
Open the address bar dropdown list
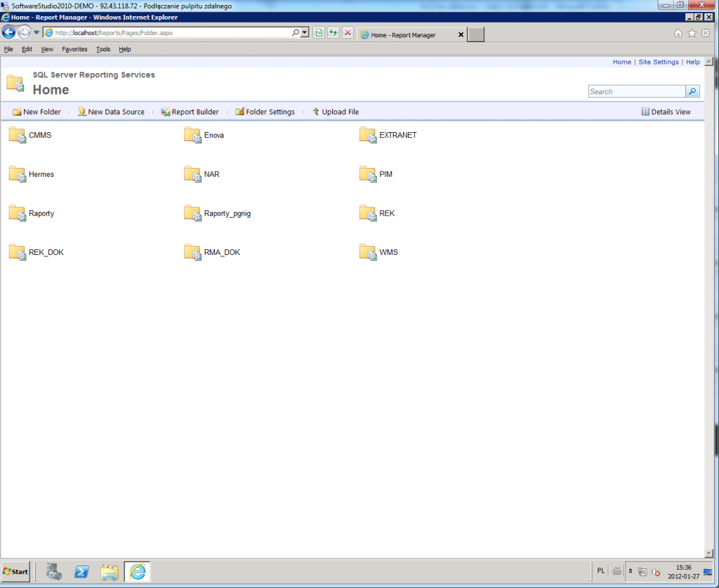point(304,32)
